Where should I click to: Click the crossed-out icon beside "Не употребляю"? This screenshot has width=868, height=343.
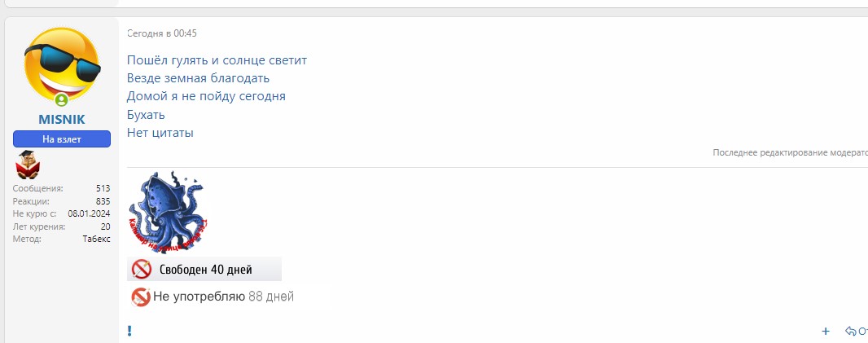[x=141, y=297]
